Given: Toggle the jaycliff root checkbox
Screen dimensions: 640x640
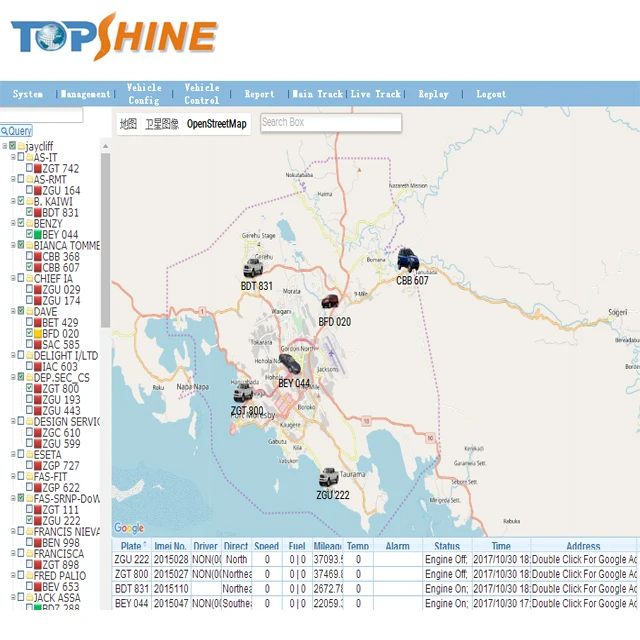Looking at the screenshot, I should click(13, 145).
